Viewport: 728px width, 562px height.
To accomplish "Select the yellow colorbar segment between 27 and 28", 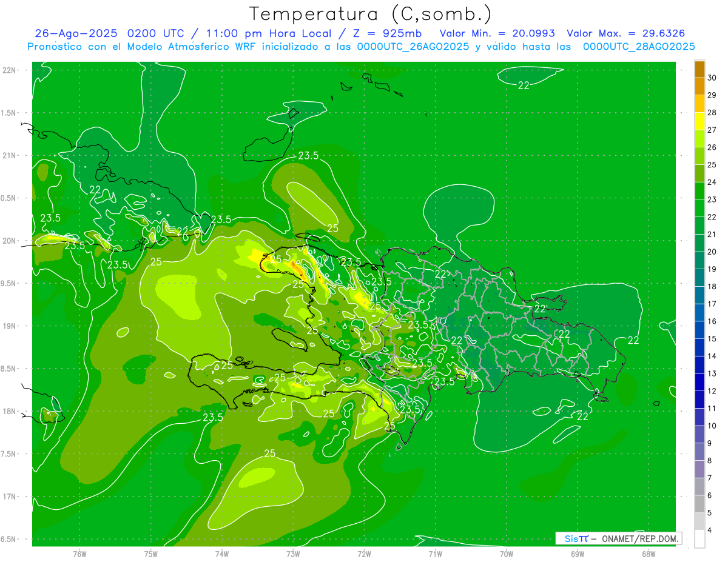I will [x=699, y=121].
